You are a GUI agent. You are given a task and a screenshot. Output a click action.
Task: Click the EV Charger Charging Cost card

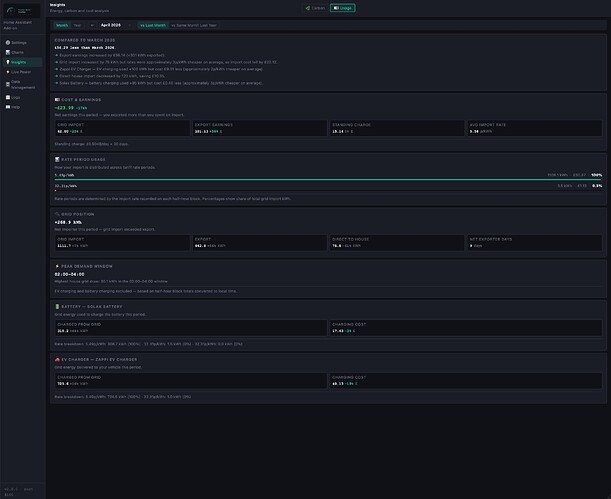point(466,381)
